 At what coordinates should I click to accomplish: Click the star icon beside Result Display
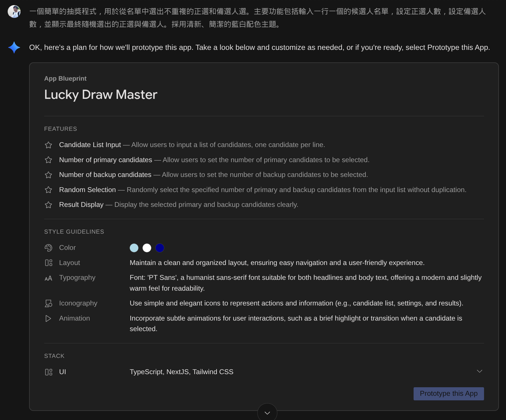[x=48, y=205]
